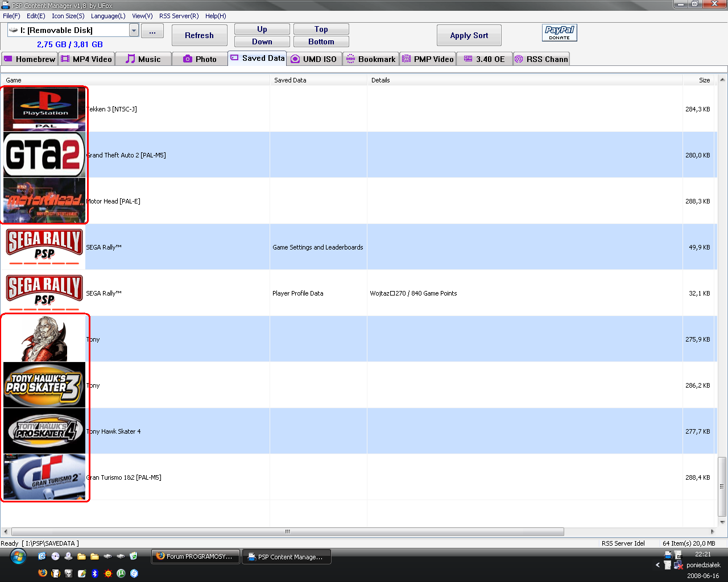The height and width of the screenshot is (582, 728).
Task: Switch to the Music tab
Action: pyautogui.click(x=143, y=59)
